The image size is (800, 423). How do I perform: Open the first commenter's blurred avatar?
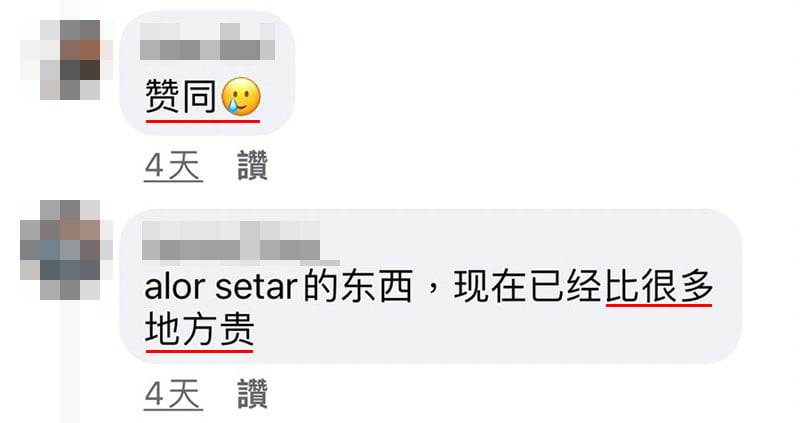(66, 60)
